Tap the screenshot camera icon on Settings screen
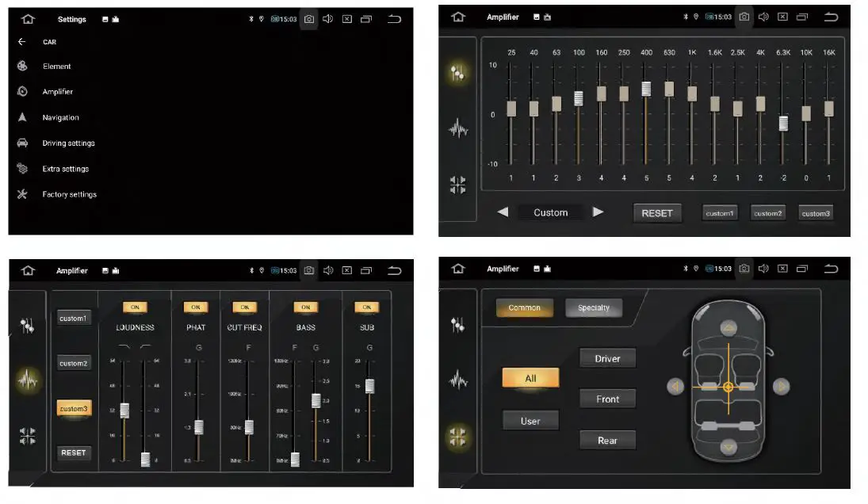This screenshot has height=504, width=868. [309, 19]
